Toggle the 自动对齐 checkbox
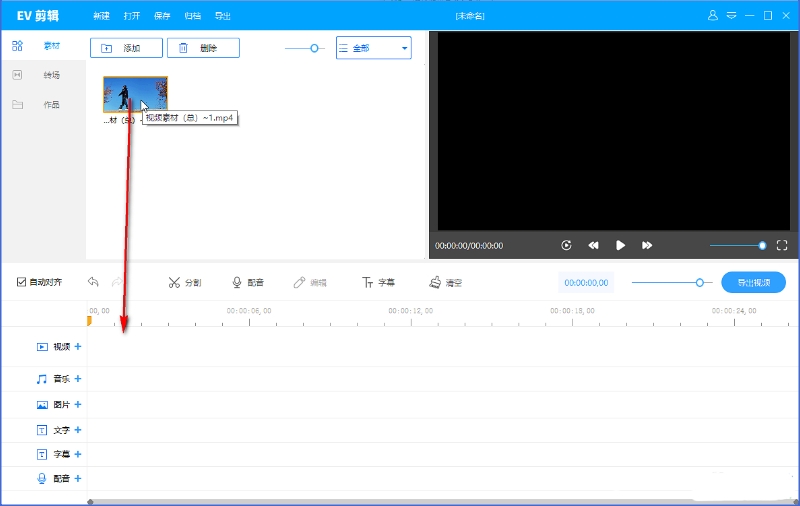This screenshot has width=800, height=506. click(x=22, y=283)
